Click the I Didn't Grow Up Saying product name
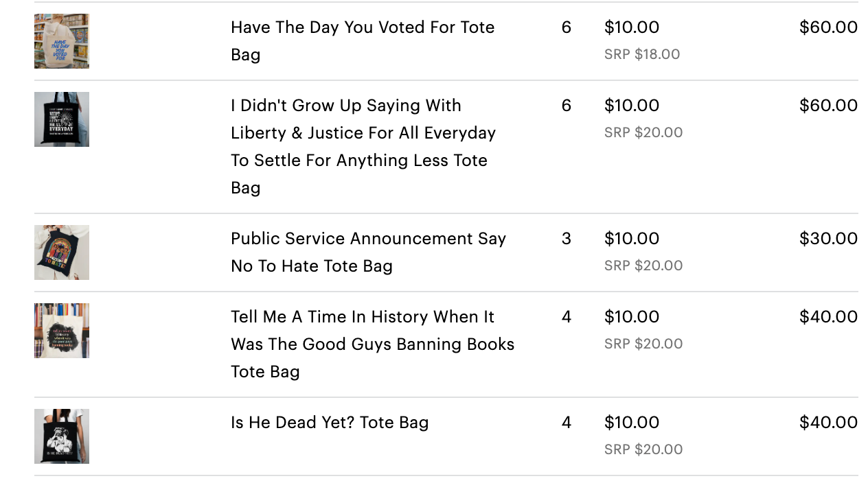 pos(363,146)
